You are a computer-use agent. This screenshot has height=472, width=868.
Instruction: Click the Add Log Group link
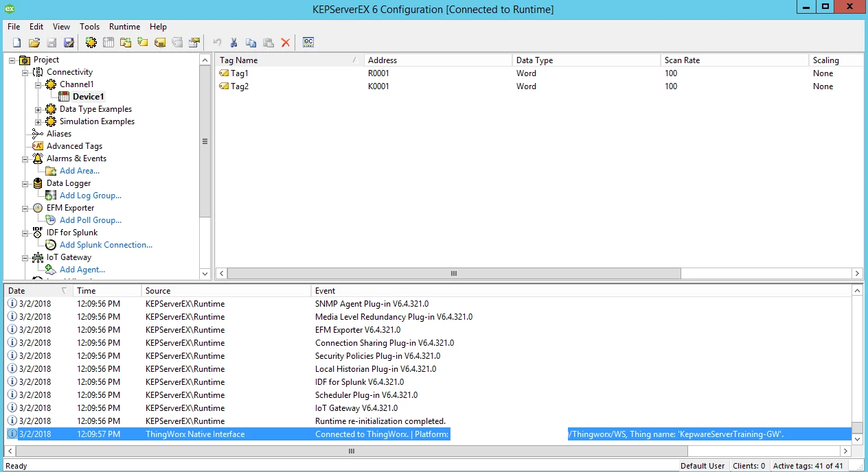click(x=91, y=196)
